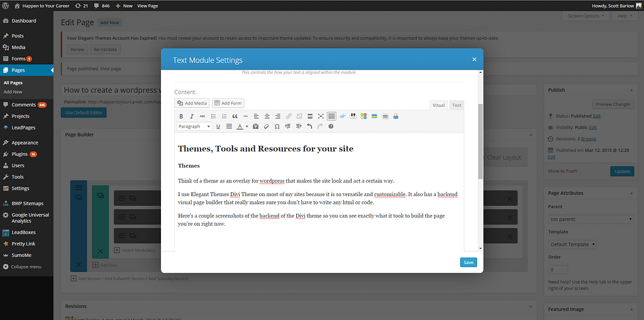Collapse the Page Attributes panel
Viewport: 644px width, 320px height.
[x=630, y=193]
